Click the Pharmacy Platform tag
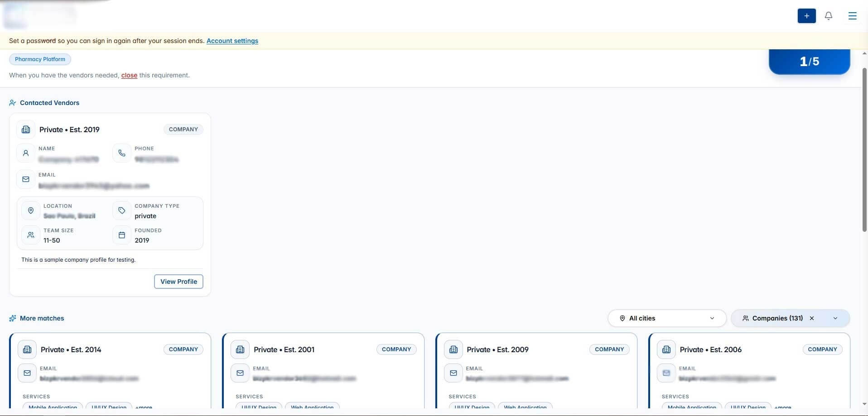Image resolution: width=868 pixels, height=416 pixels. tap(40, 59)
